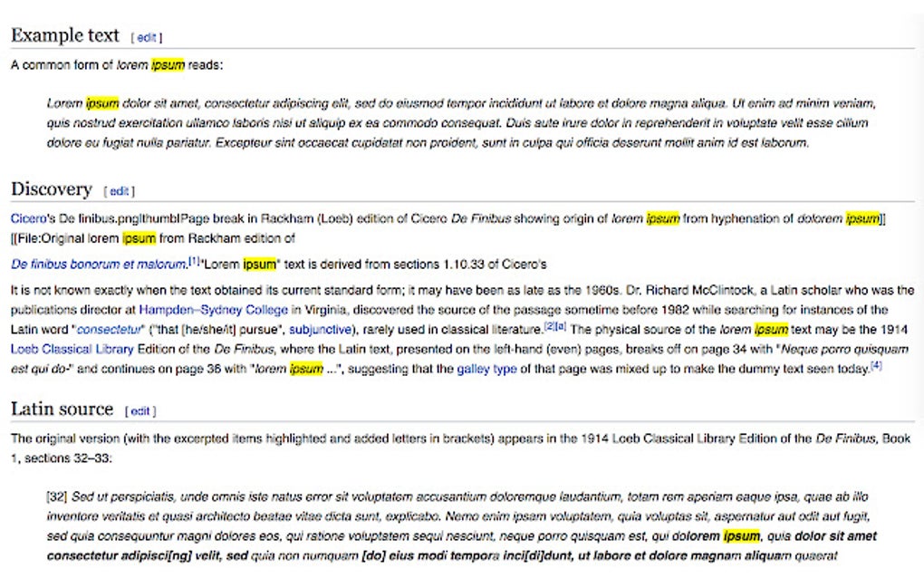
Task: Follow the galley type link
Action: (x=486, y=369)
